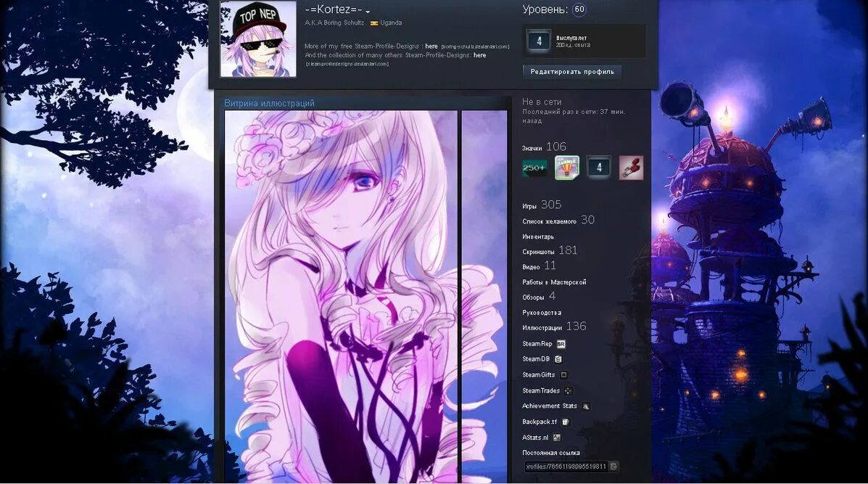
Task: Open the SteamTrades text link
Action: [541, 390]
